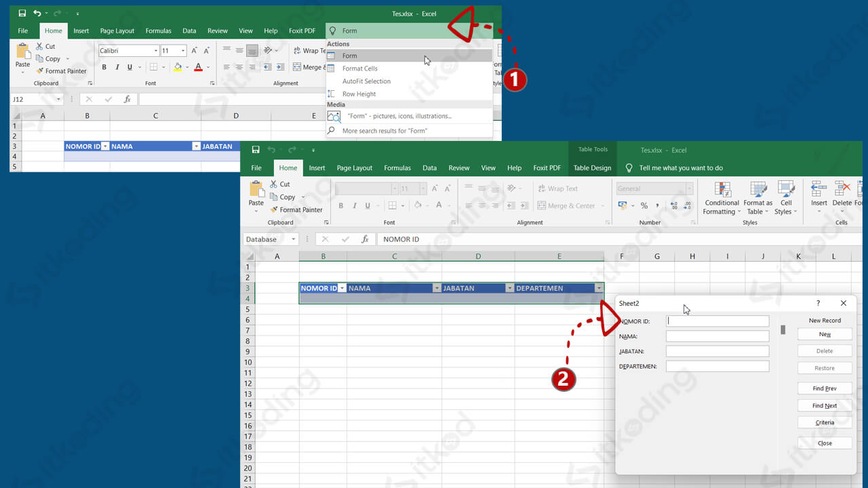The width and height of the screenshot is (868, 488).
Task: Click red font color A in upper window
Action: tap(198, 67)
